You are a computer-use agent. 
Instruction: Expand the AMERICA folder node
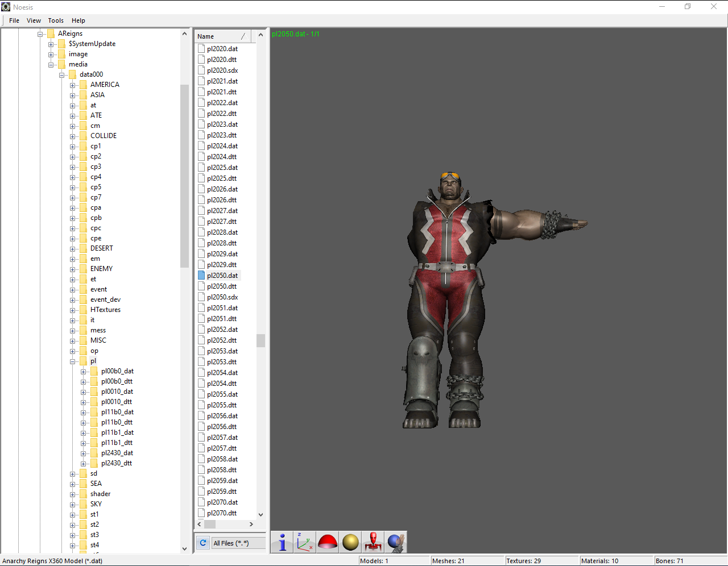tap(73, 85)
